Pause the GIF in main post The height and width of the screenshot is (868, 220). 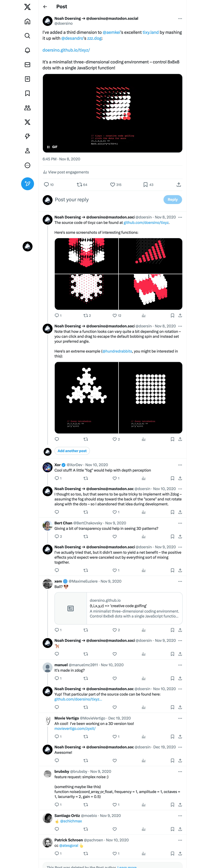click(48, 147)
